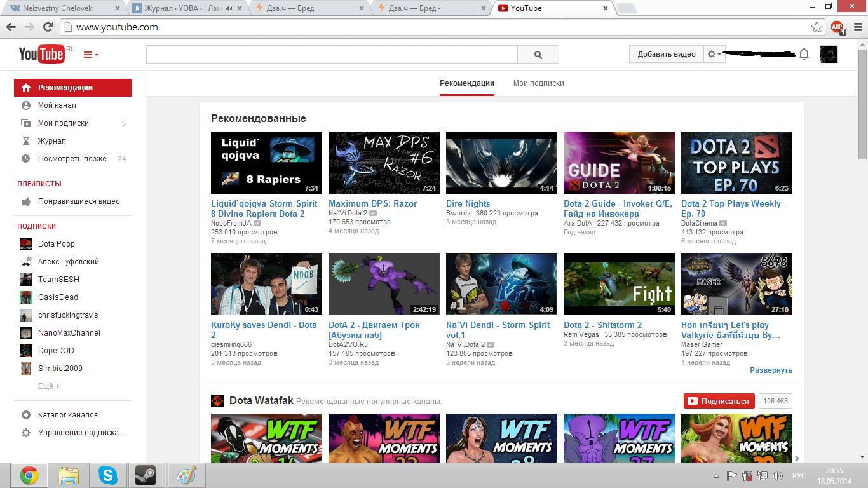Click the Dota Watafak channel icon
868x488 pixels.
pos(217,401)
